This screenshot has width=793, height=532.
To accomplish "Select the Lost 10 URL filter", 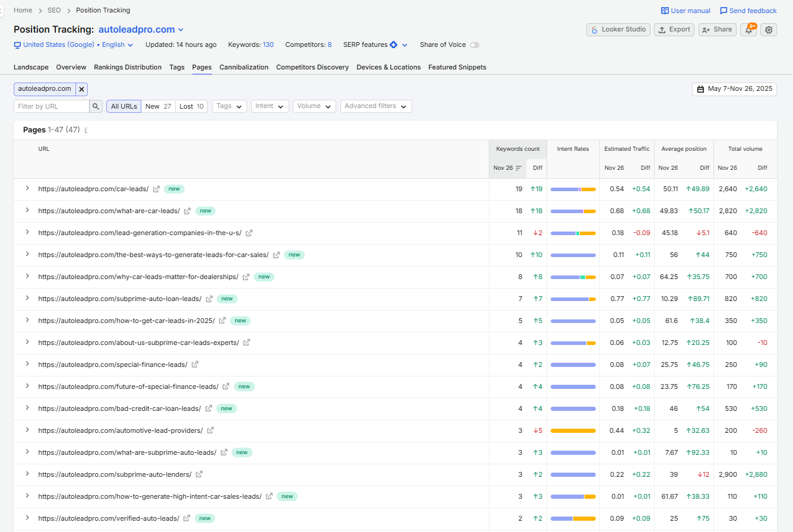I will 191,106.
